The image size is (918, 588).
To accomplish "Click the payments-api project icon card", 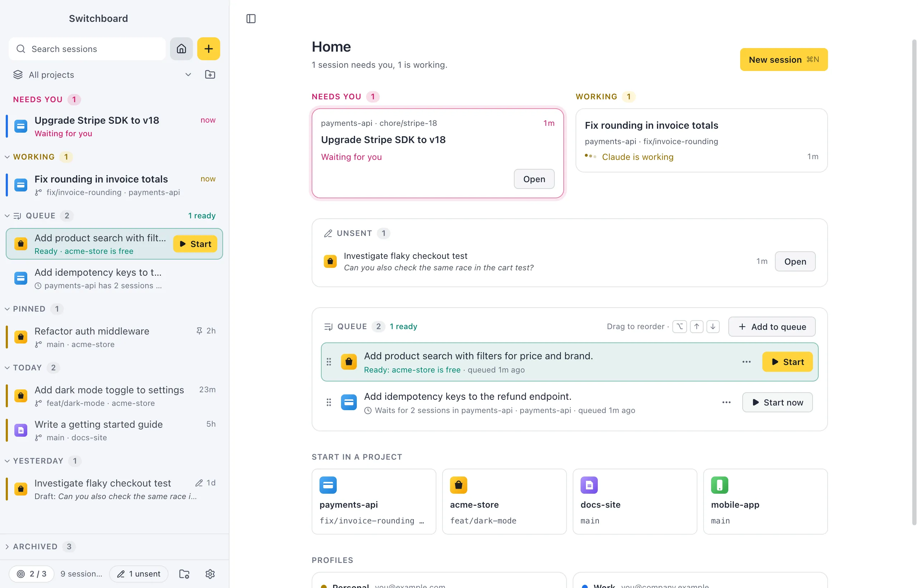I will pos(374,501).
